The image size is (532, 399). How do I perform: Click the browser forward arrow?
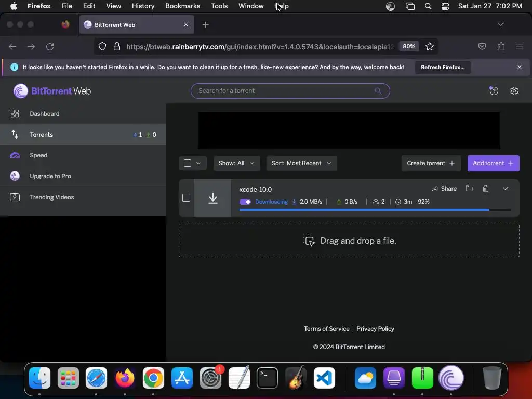(31, 46)
